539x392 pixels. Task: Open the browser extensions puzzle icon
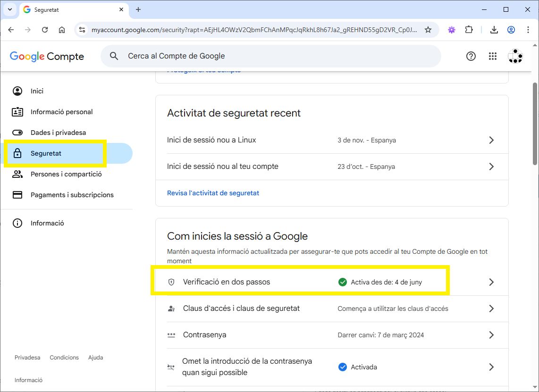(469, 29)
